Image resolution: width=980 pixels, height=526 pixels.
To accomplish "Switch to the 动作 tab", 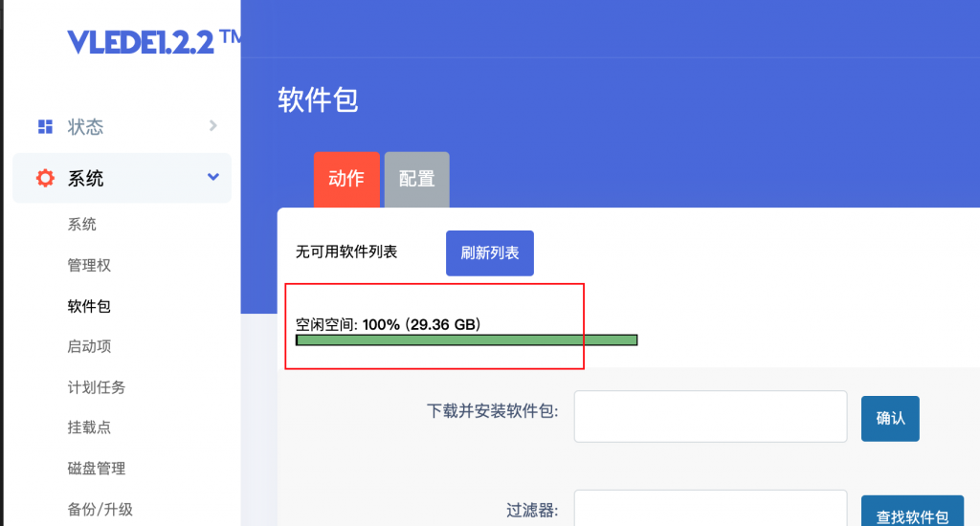I will (x=346, y=179).
